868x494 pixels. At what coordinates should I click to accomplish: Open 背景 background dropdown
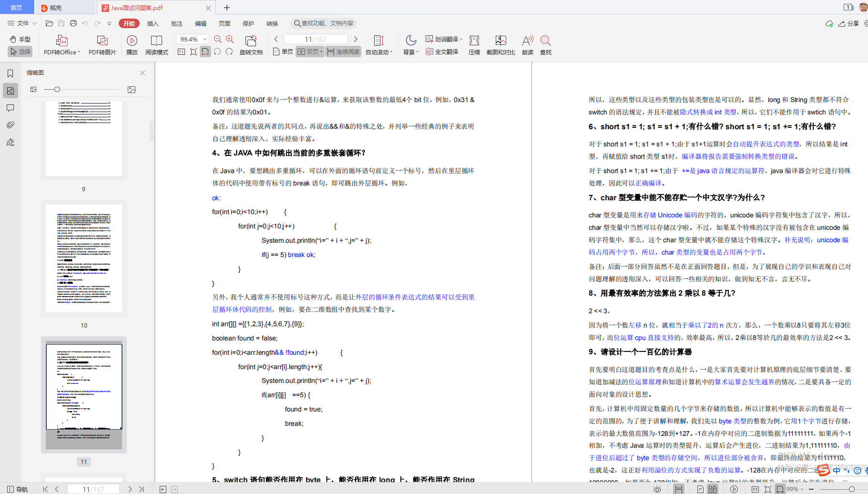tap(411, 45)
